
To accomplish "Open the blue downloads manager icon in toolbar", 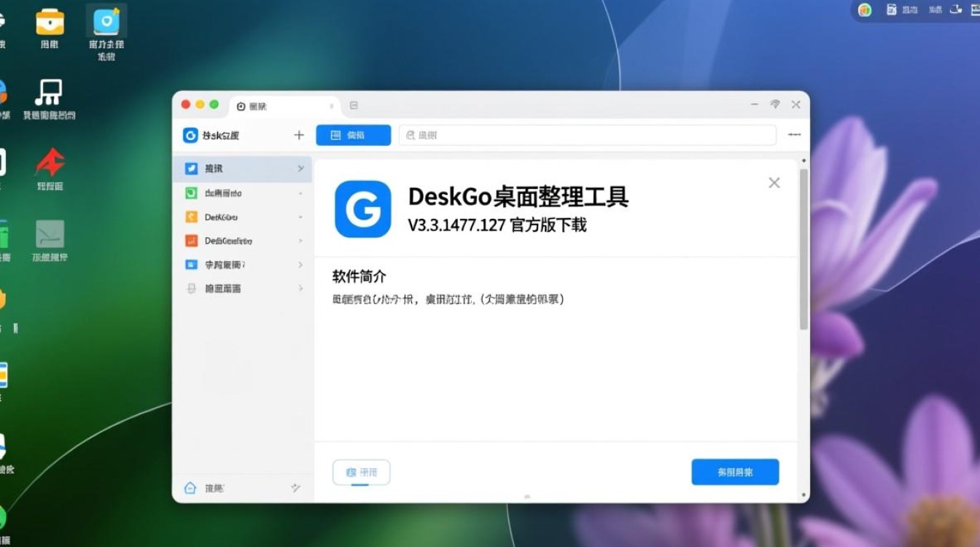I will click(353, 135).
